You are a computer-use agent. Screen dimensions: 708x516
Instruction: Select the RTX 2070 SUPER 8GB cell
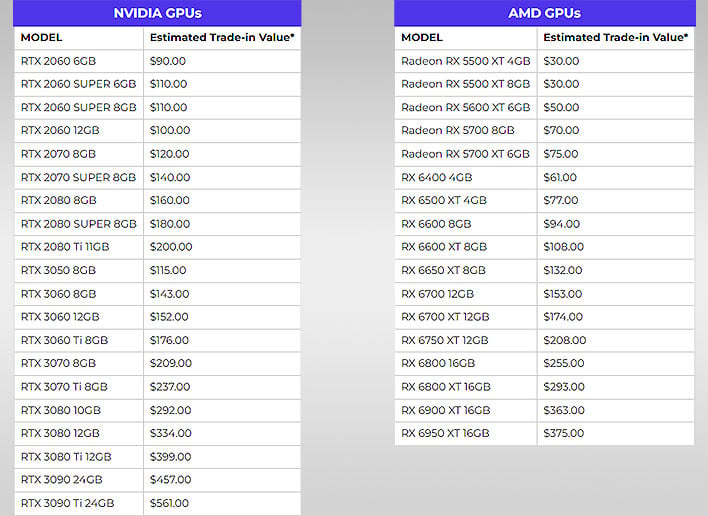point(79,177)
